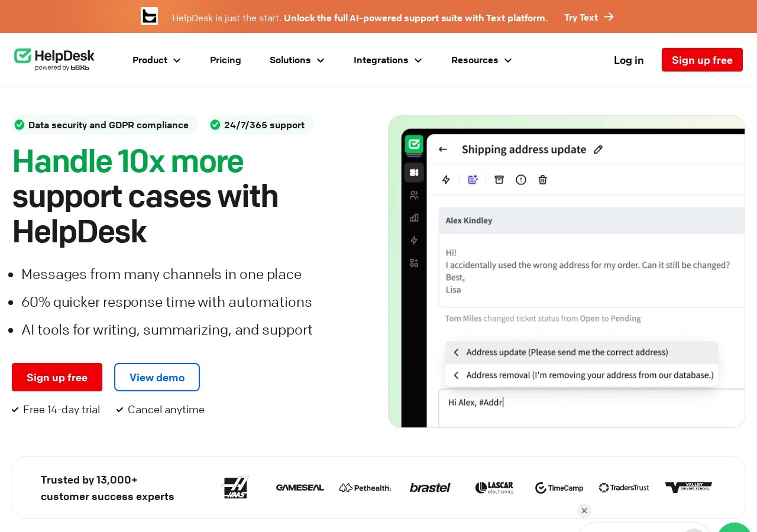This screenshot has width=757, height=532.
Task: Click the Pethealth customer logo
Action: point(365,488)
